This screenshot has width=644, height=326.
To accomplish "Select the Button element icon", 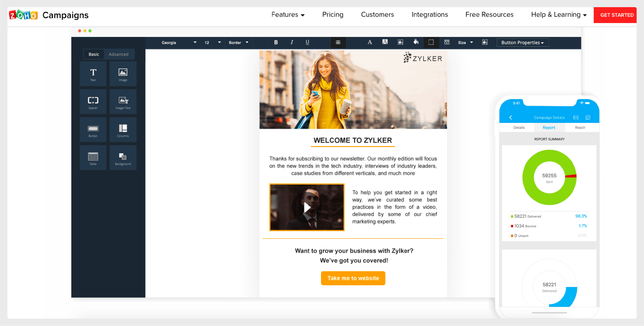I will coord(93,130).
